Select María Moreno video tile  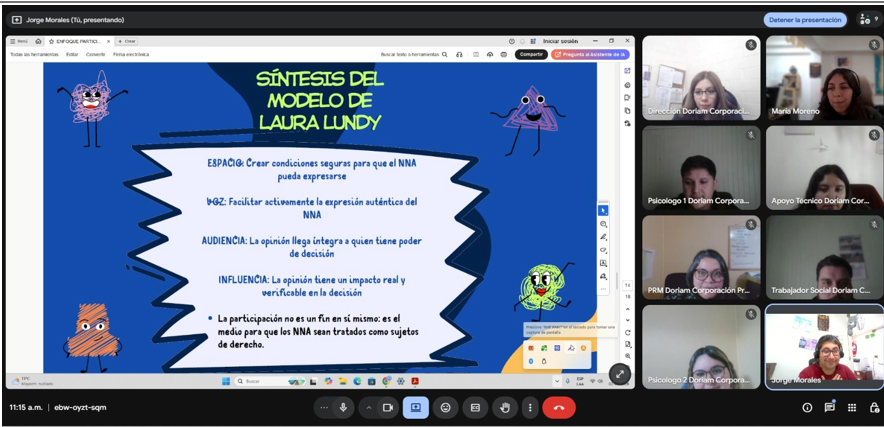coord(825,78)
